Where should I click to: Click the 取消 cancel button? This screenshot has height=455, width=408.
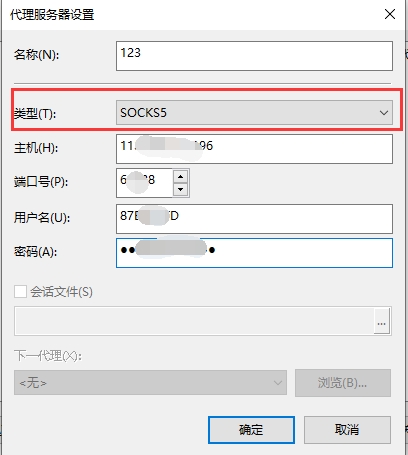(x=347, y=430)
